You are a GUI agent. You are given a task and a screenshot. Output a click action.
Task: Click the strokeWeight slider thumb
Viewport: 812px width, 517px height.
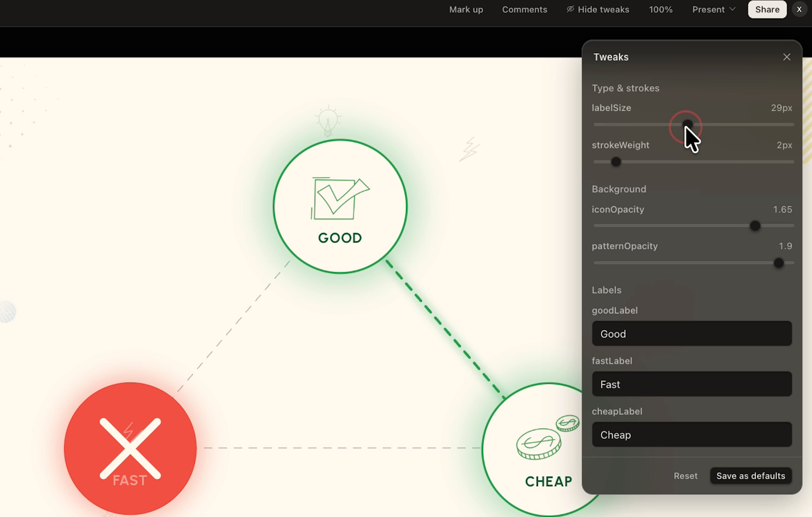coord(616,162)
